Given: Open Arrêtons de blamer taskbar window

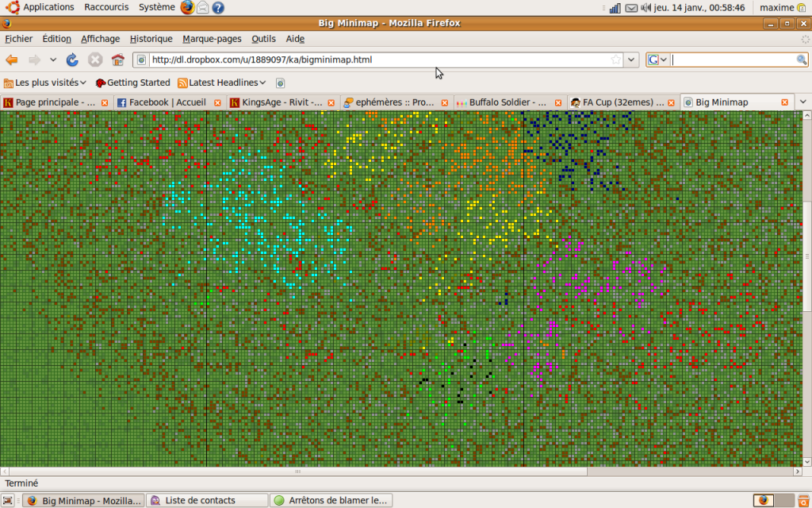Looking at the screenshot, I should point(331,501).
